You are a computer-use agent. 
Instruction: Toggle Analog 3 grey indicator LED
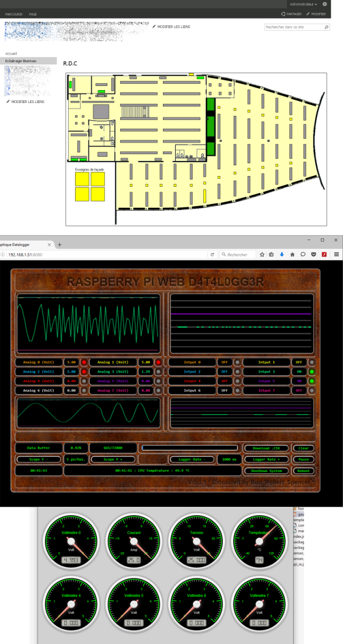pyautogui.click(x=158, y=371)
